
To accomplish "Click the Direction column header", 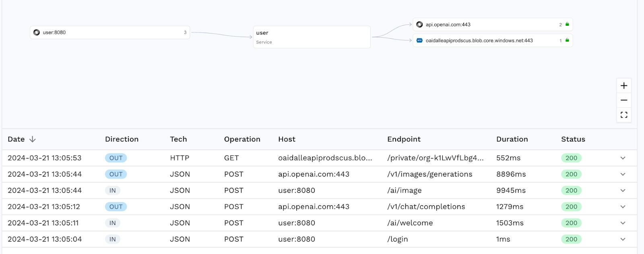I will coord(122,139).
